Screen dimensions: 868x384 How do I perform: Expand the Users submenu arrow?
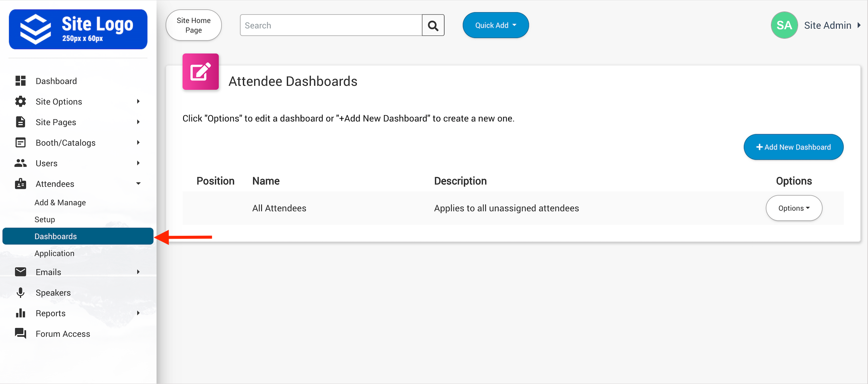coord(138,163)
